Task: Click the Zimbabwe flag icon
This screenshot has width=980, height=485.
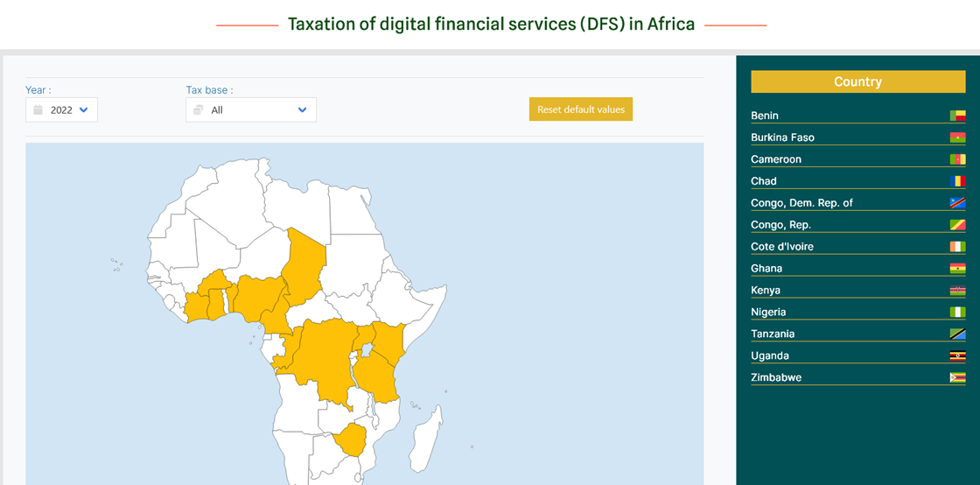Action: coord(957,377)
